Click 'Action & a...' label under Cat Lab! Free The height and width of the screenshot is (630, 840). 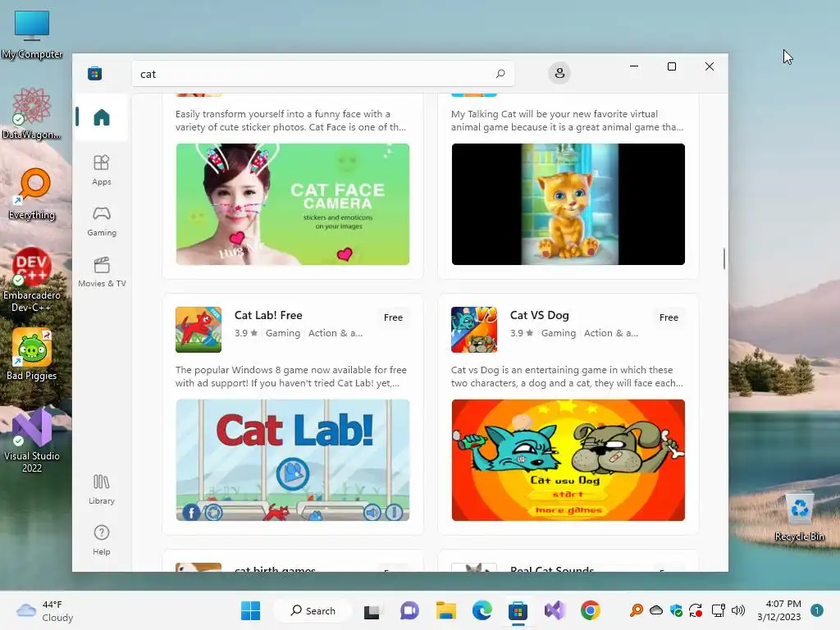pyautogui.click(x=336, y=333)
